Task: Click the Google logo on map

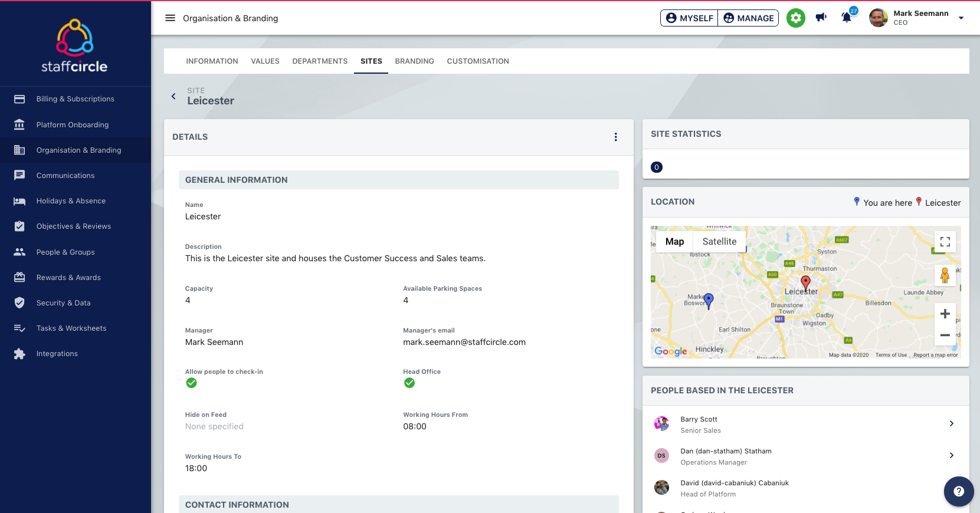Action: (x=671, y=351)
